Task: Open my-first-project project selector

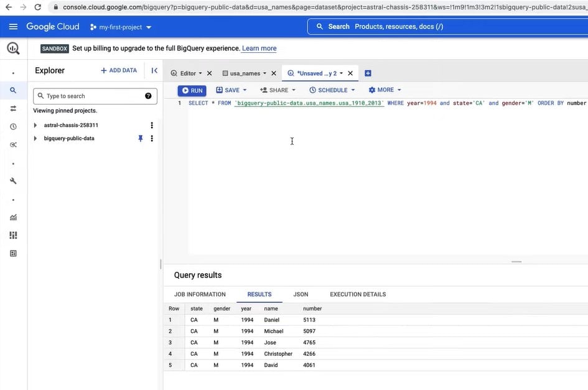Action: 120,27
